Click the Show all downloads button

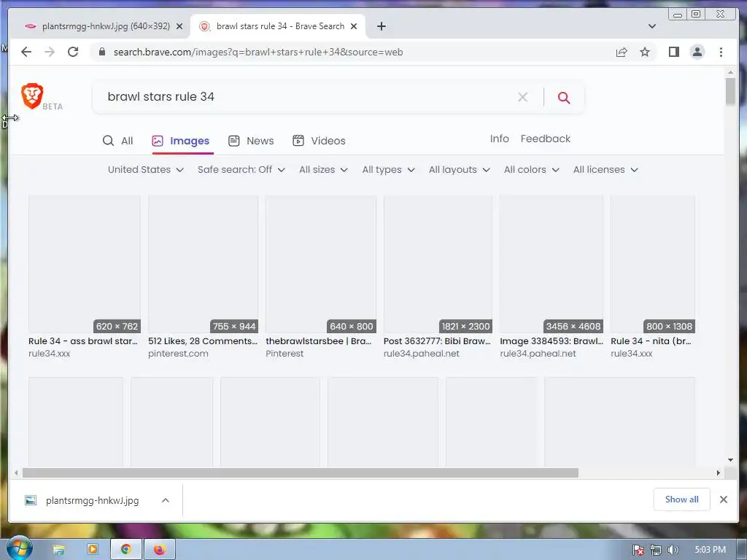pos(682,499)
